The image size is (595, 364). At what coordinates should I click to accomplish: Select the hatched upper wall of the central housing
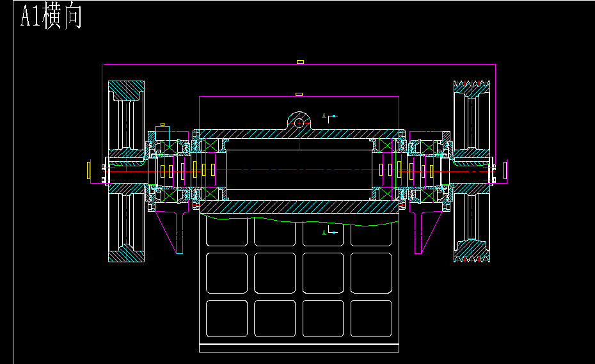[299, 134]
